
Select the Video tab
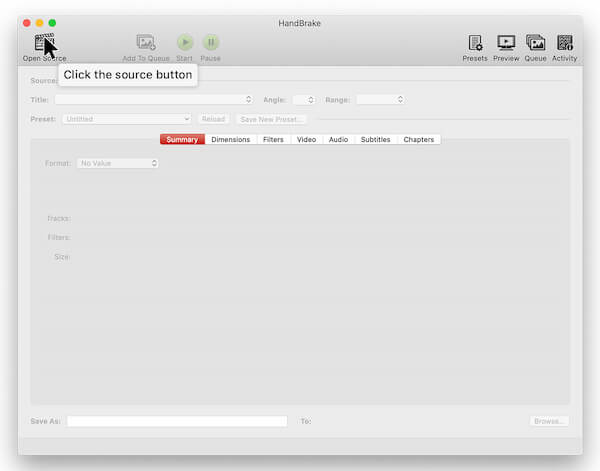click(306, 139)
